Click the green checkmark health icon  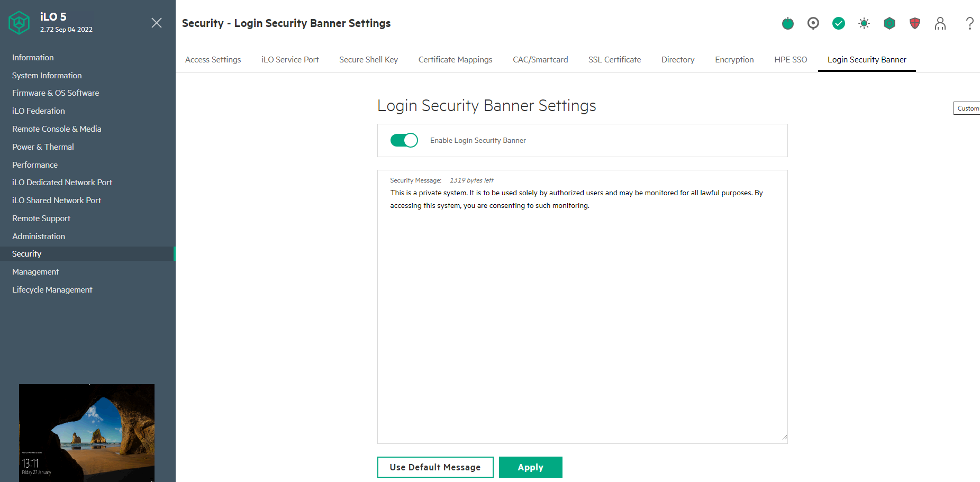(x=838, y=23)
